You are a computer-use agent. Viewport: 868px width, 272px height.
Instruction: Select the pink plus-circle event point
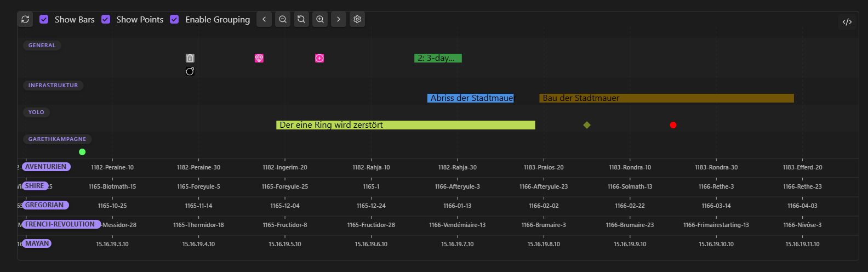319,58
